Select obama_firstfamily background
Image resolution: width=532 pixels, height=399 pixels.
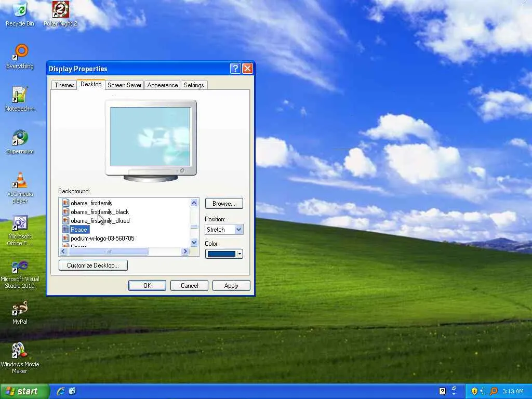point(91,203)
